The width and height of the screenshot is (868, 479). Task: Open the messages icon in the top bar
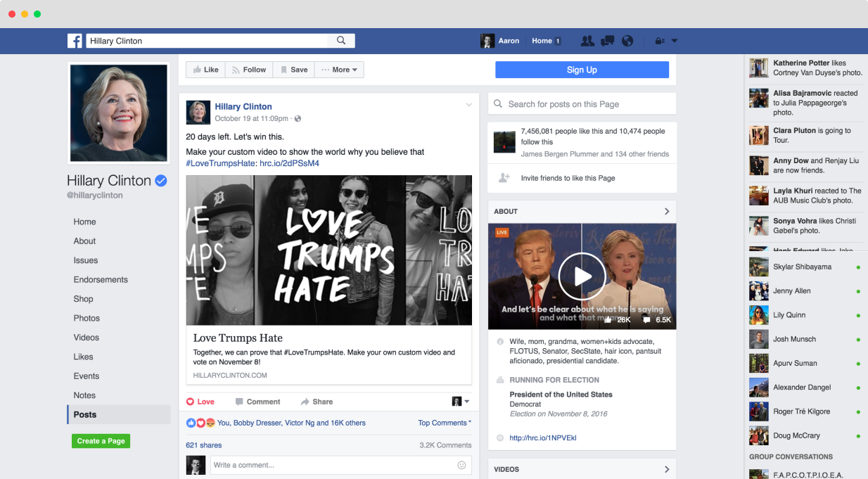tap(608, 41)
